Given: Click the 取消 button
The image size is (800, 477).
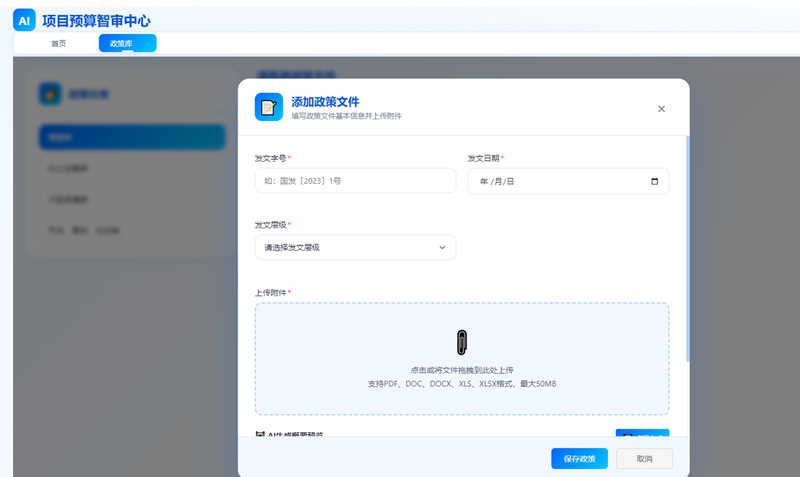Looking at the screenshot, I should (644, 459).
